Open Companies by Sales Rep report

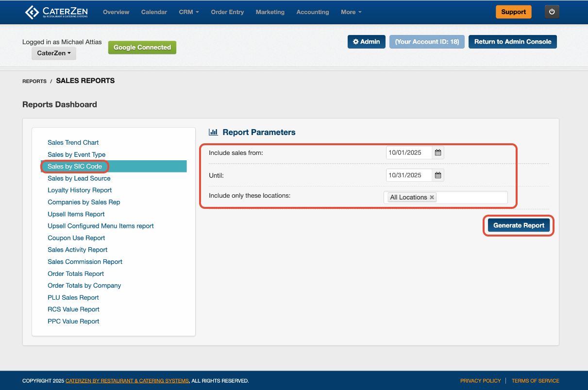[x=84, y=202]
